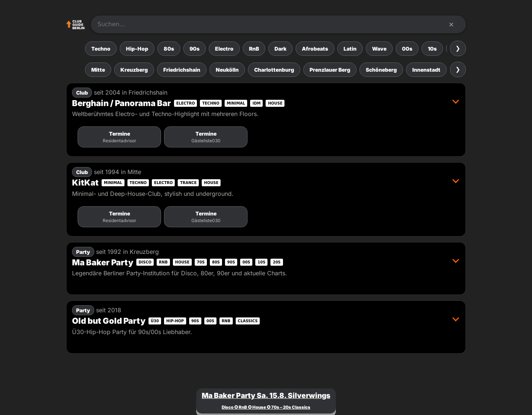Screen dimensions: 532x415
Task: Toggle the Latin genre filter
Action: [x=350, y=49]
